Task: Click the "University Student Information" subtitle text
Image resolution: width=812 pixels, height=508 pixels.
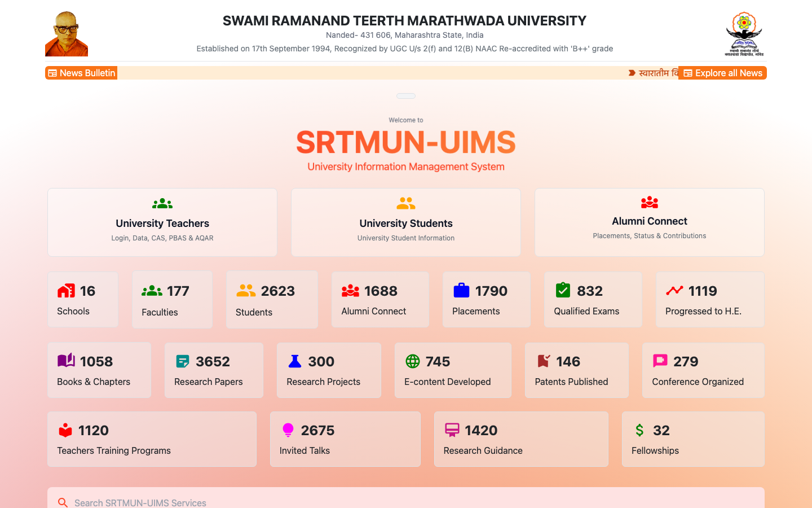Action: pyautogui.click(x=406, y=238)
